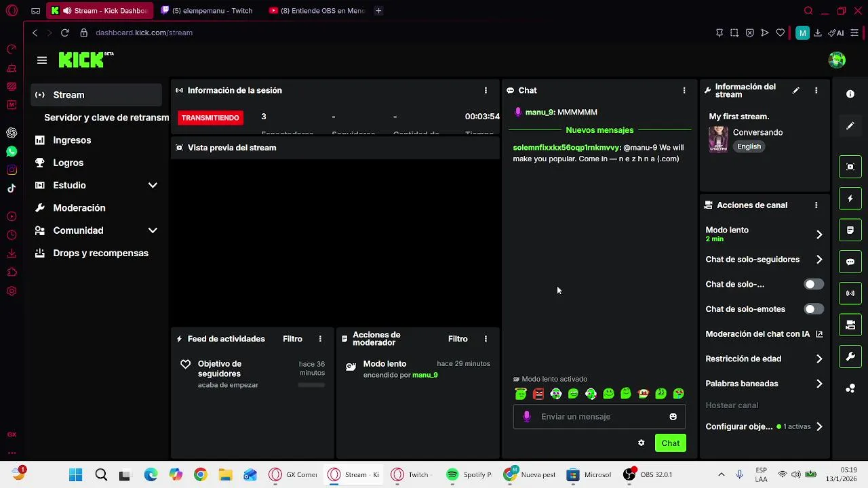
Task: Expand the Estudio sidebar section
Action: pyautogui.click(x=153, y=185)
